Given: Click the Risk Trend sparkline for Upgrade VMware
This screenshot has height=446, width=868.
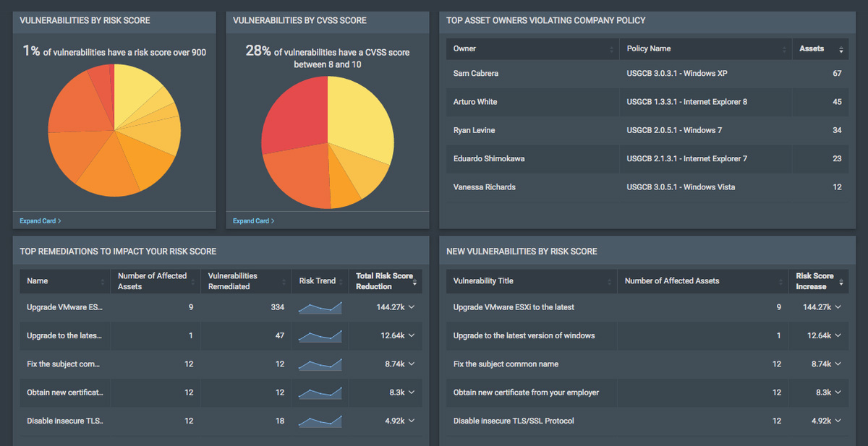Looking at the screenshot, I should point(320,307).
